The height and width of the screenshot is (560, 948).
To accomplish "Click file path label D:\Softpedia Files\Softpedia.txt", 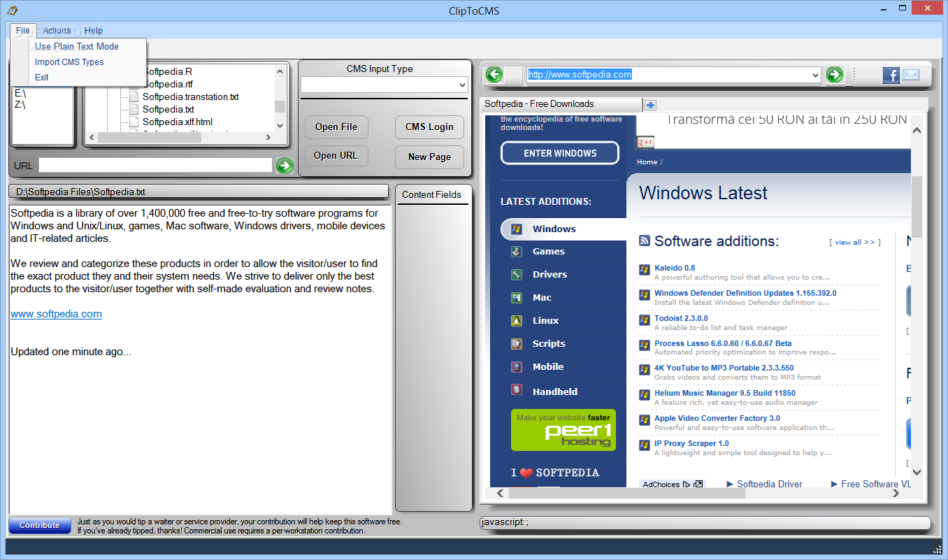I will tap(198, 192).
